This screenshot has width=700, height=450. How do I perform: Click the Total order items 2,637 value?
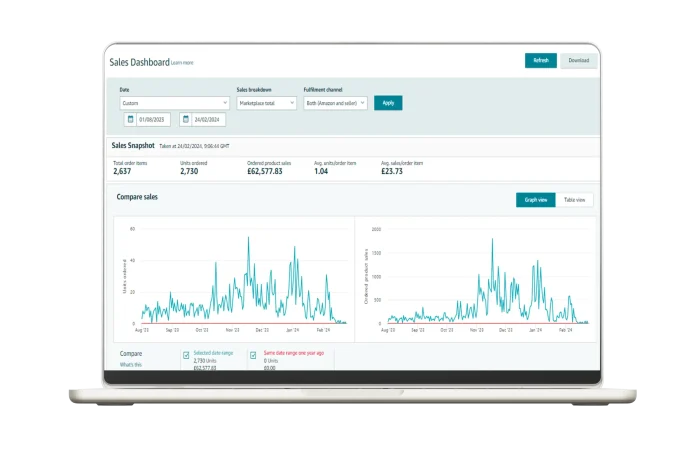coord(122,171)
